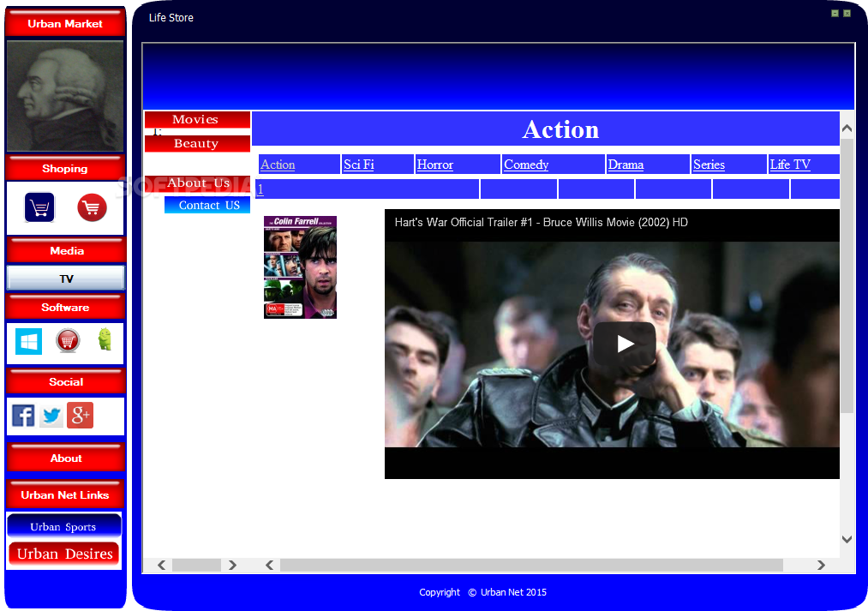Open the Urban Sports link button

click(x=63, y=526)
